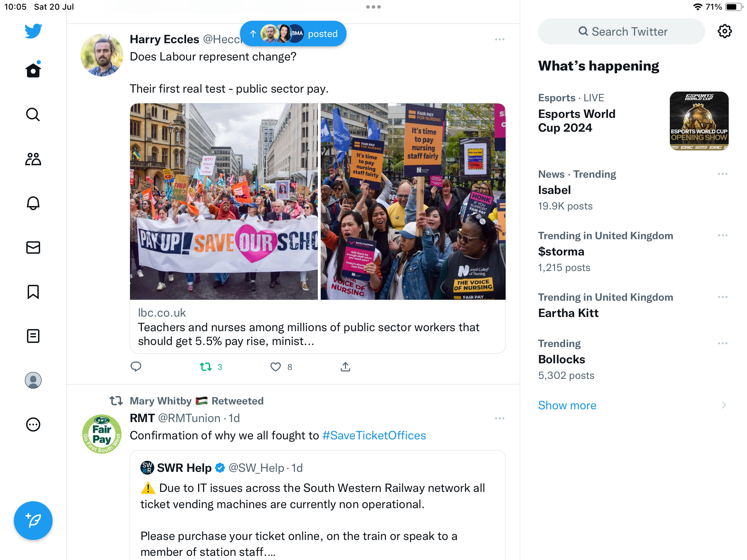Like Harry Eccles' tweet

(276, 367)
